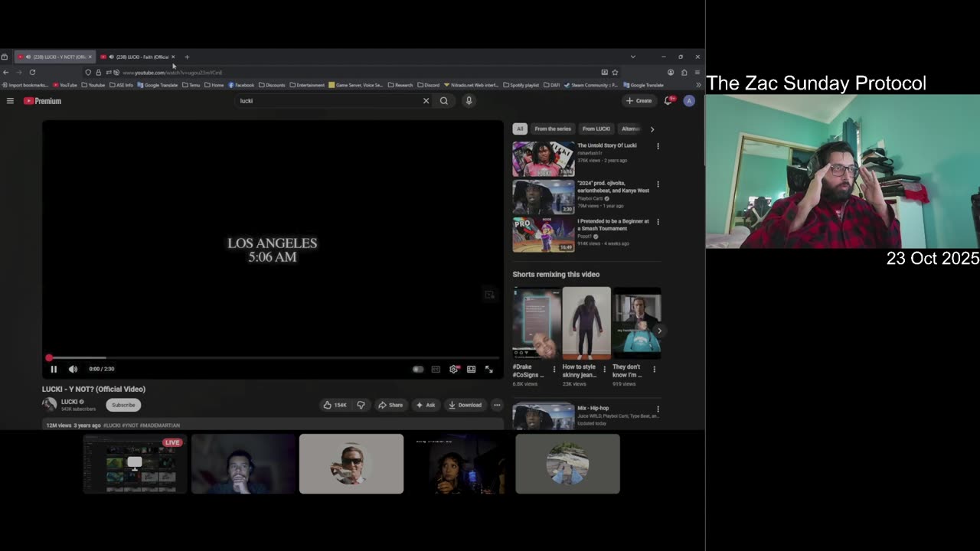Image resolution: width=980 pixels, height=551 pixels.
Task: Open the Google Translate bookmark after ASE Info
Action: click(158, 85)
